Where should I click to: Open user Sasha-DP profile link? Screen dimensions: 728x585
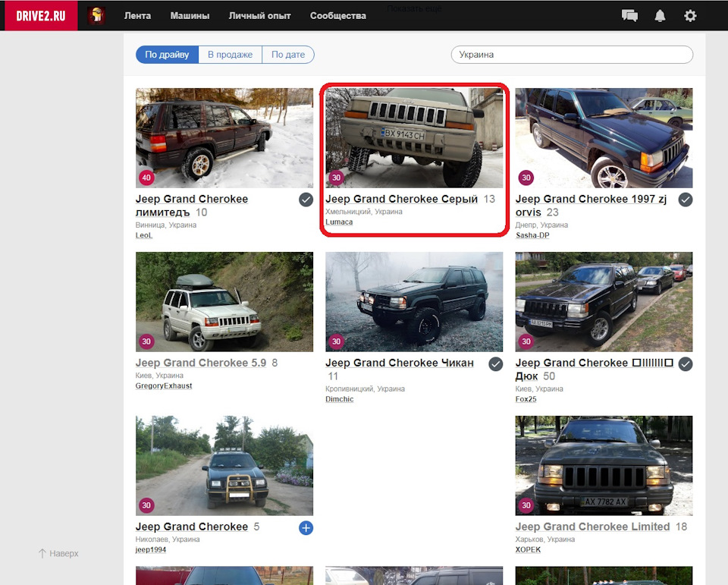[x=532, y=235]
